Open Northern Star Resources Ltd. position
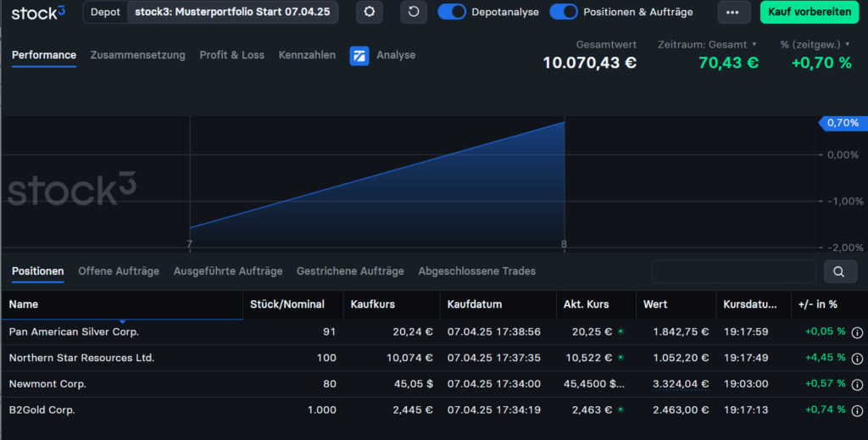868x440 pixels. point(81,358)
